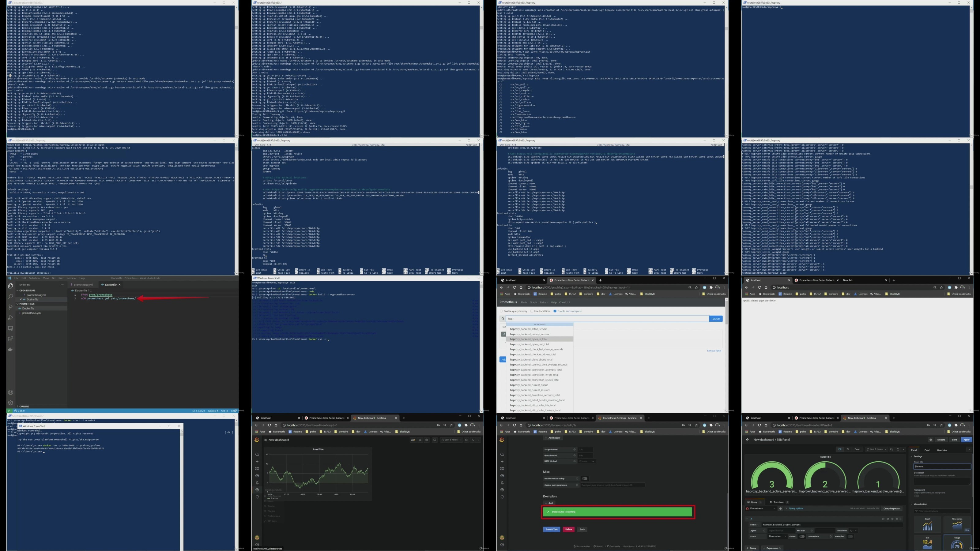980x551 pixels.
Task: Click Explorer more actions ellipsis in VS Code
Action: click(x=62, y=284)
